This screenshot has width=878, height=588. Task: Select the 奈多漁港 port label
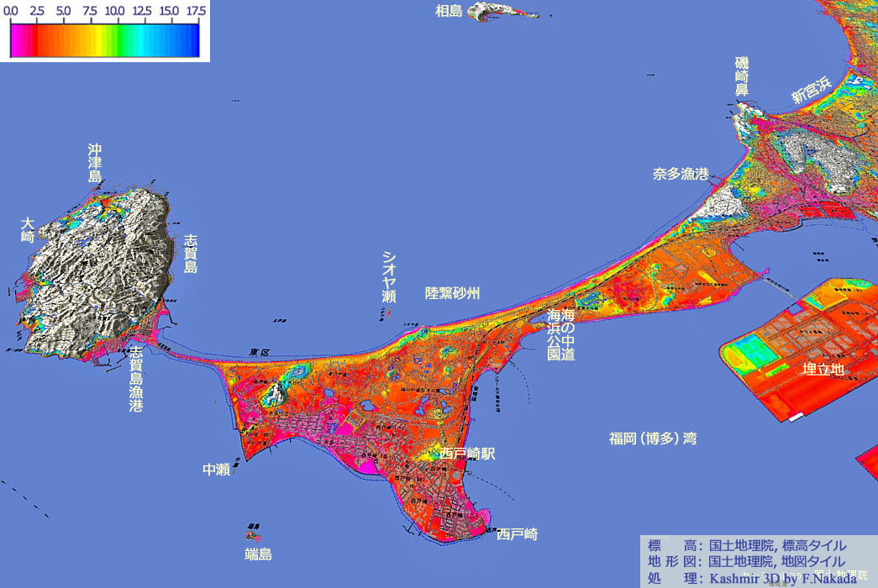tap(681, 175)
